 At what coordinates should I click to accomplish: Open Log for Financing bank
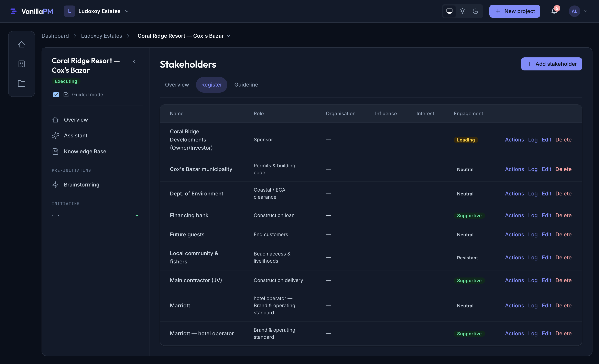pos(533,215)
